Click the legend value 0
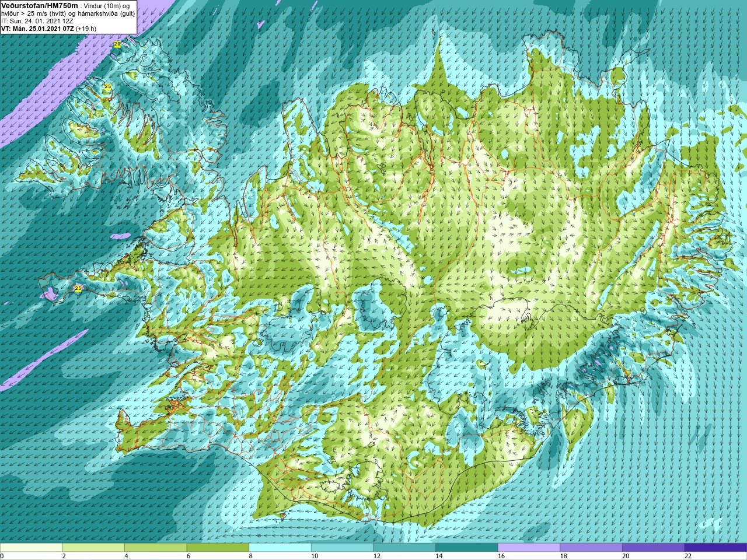The image size is (747, 560). pyautogui.click(x=2, y=556)
